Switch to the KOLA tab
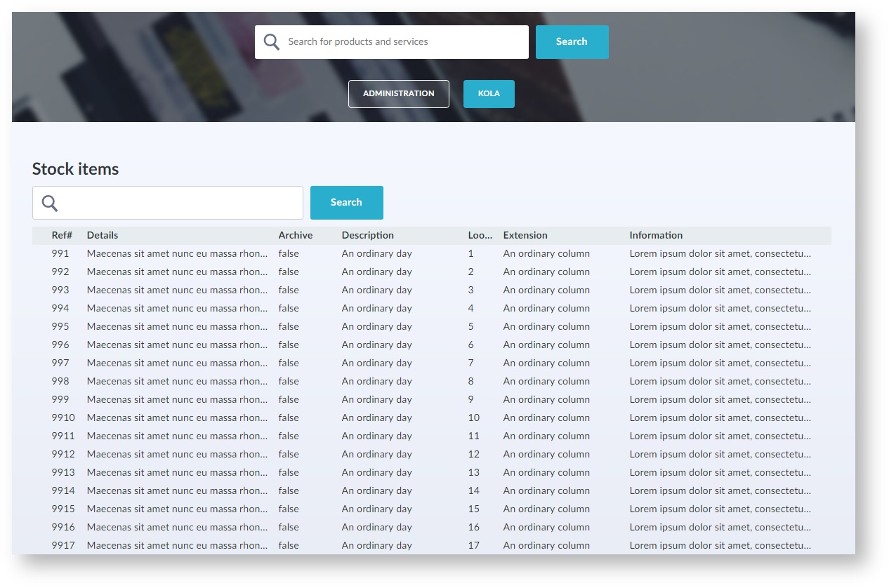The width and height of the screenshot is (889, 588). coord(489,94)
